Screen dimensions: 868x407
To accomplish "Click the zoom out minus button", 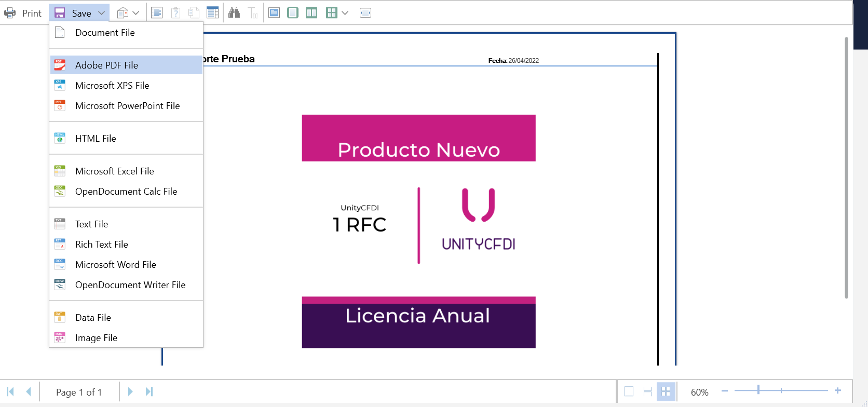I will 725,390.
